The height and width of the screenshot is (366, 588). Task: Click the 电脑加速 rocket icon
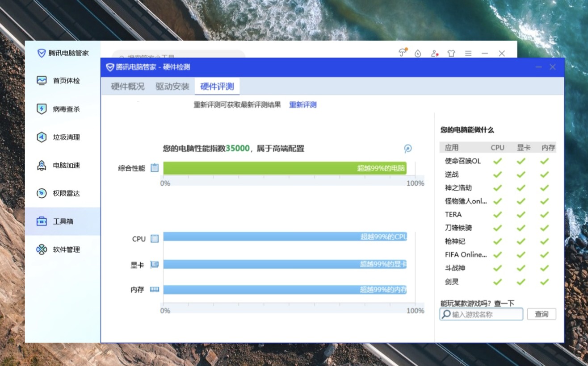tap(42, 166)
